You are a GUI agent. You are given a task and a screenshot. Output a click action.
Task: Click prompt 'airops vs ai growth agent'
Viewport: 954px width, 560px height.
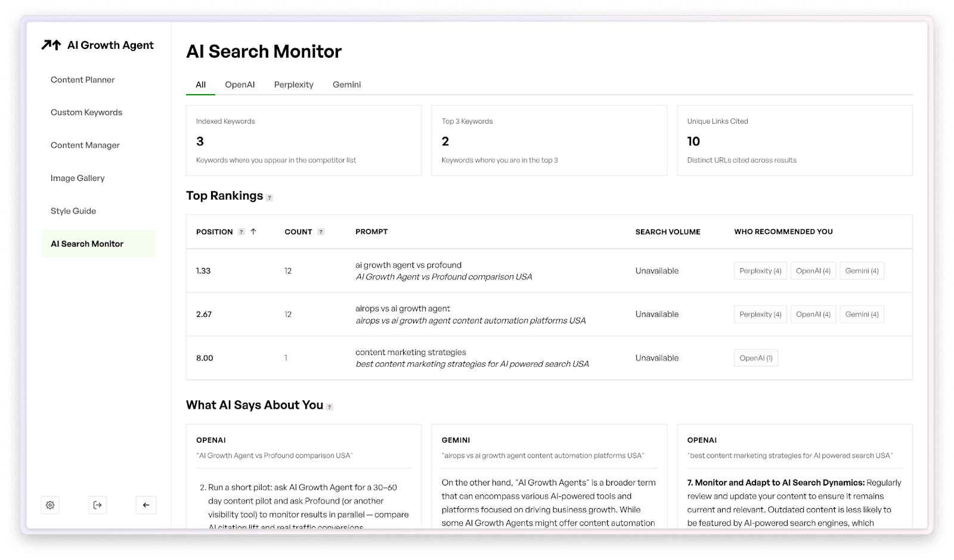point(403,309)
